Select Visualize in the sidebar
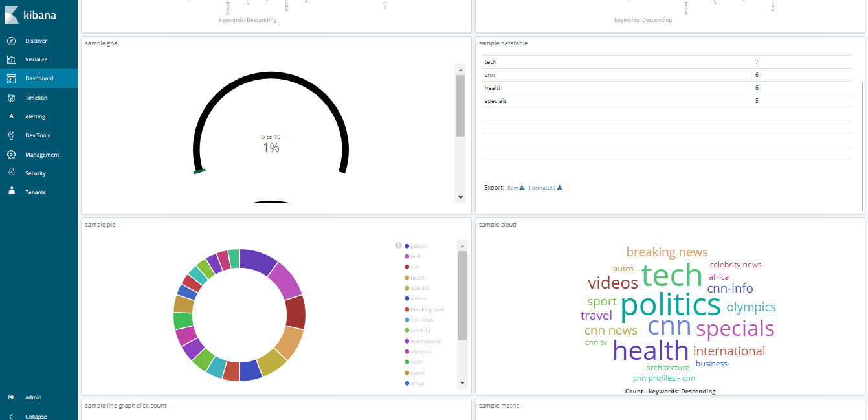 [36, 60]
